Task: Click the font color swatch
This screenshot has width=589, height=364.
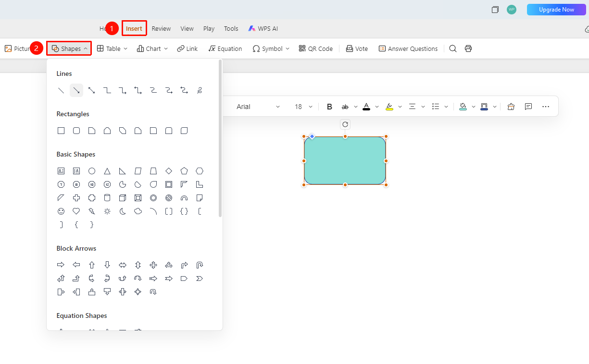Action: pyautogui.click(x=366, y=107)
